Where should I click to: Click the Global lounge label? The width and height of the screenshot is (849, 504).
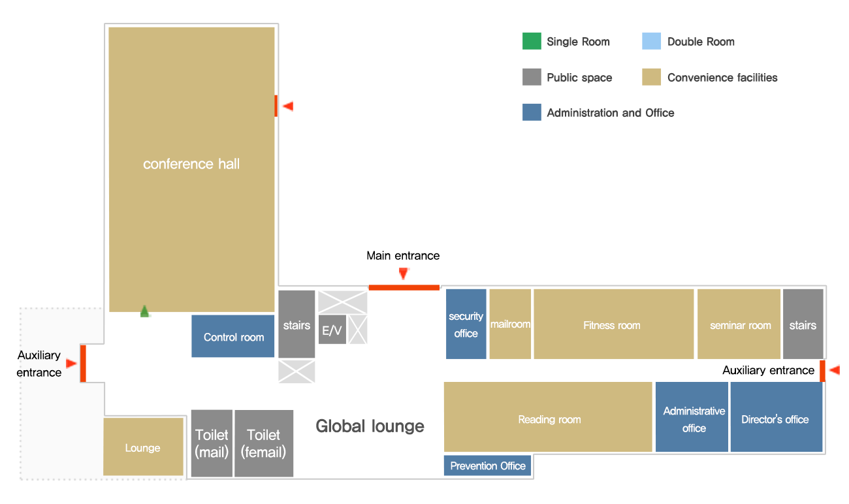coord(370,426)
